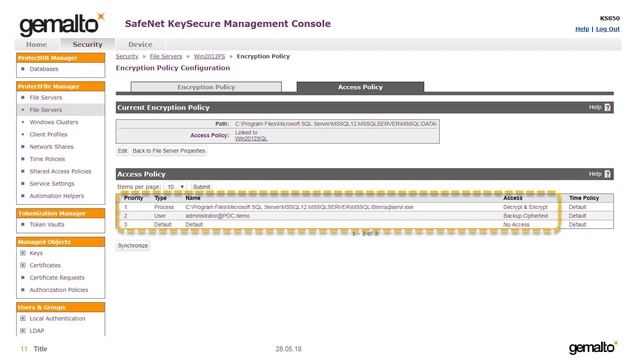640x360 pixels.
Task: Click the Edit button
Action: coord(122,151)
